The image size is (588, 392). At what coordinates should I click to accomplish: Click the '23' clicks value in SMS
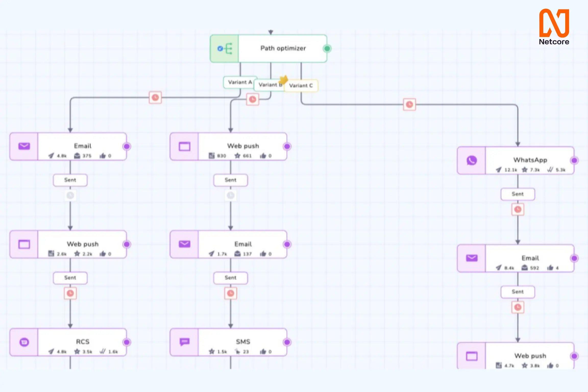click(246, 352)
